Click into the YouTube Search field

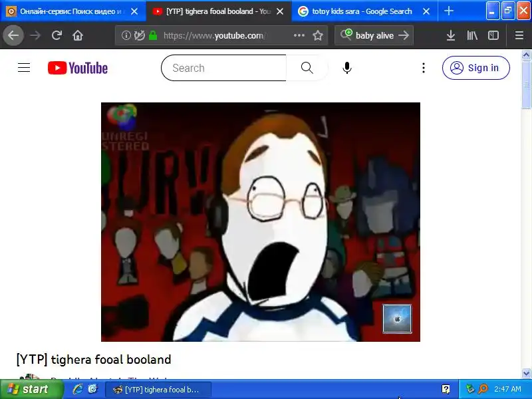(224, 68)
